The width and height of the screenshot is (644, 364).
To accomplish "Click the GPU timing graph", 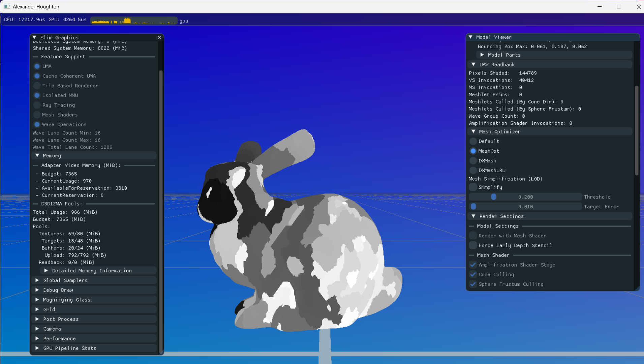I will click(134, 21).
